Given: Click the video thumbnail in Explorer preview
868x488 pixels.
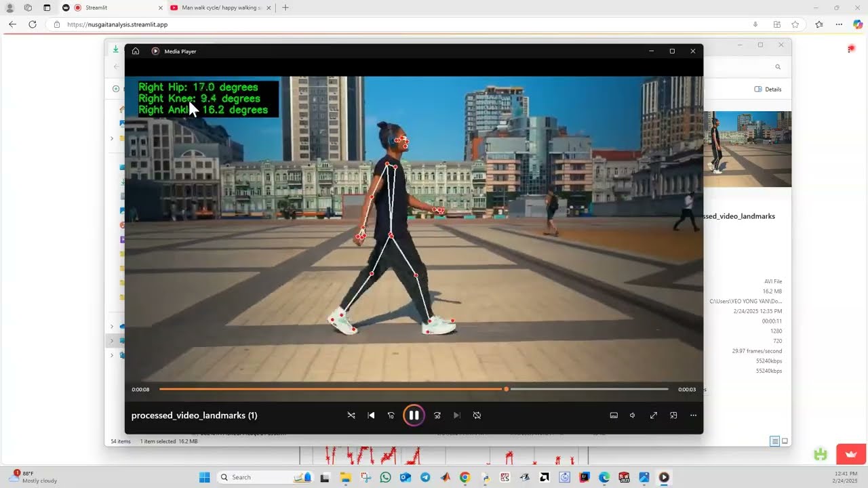Looking at the screenshot, I should 747,149.
